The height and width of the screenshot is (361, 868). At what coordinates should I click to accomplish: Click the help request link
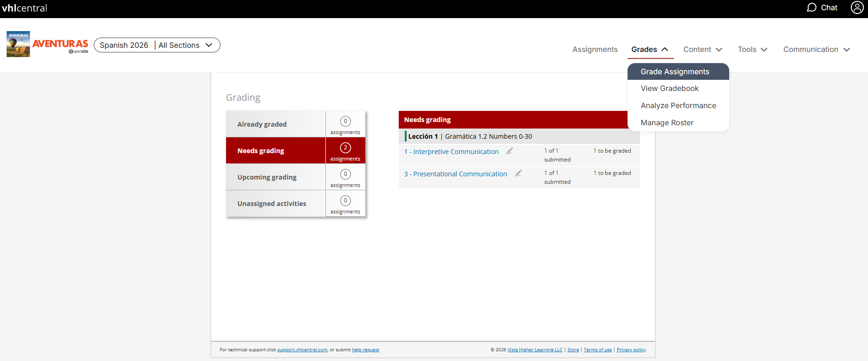click(365, 350)
